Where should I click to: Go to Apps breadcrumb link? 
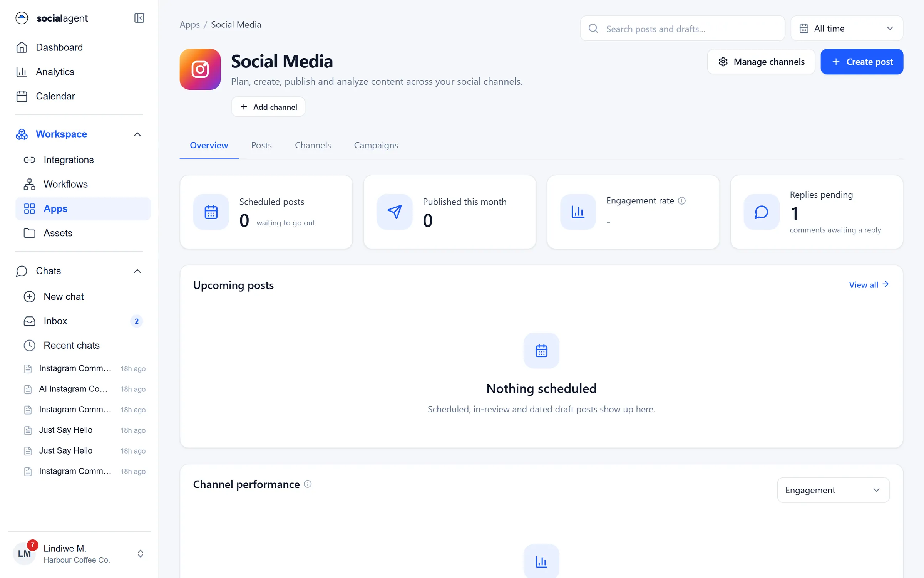(190, 25)
